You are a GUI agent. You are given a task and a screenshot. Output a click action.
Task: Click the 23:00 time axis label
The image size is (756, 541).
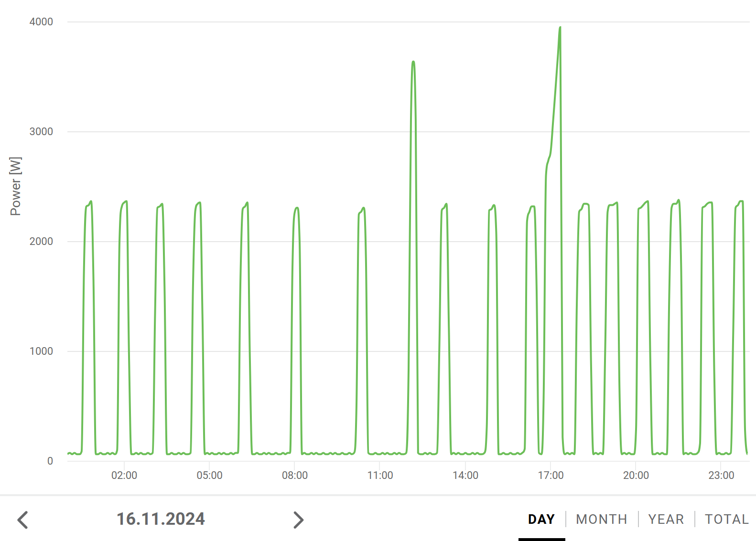pyautogui.click(x=721, y=475)
